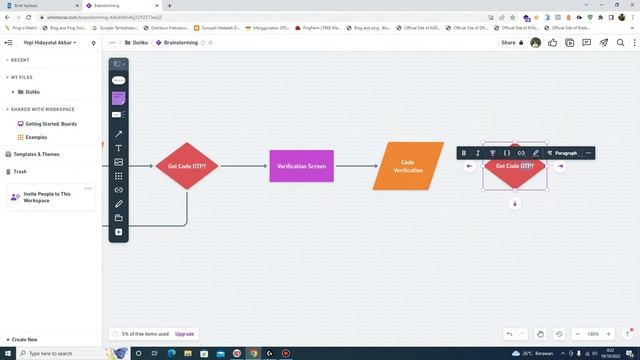Click the rocket icon in top bar
Image resolution: width=640 pixels, height=360 pixels.
click(604, 42)
